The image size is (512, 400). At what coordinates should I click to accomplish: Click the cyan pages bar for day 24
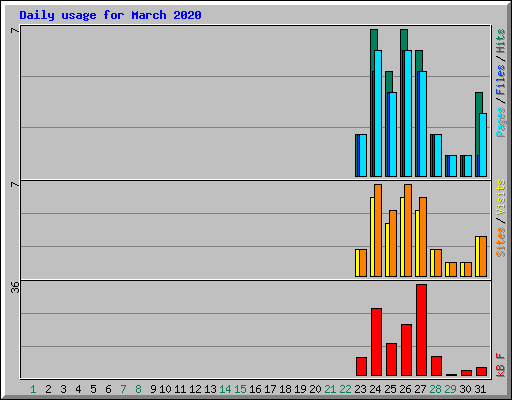pyautogui.click(x=378, y=113)
